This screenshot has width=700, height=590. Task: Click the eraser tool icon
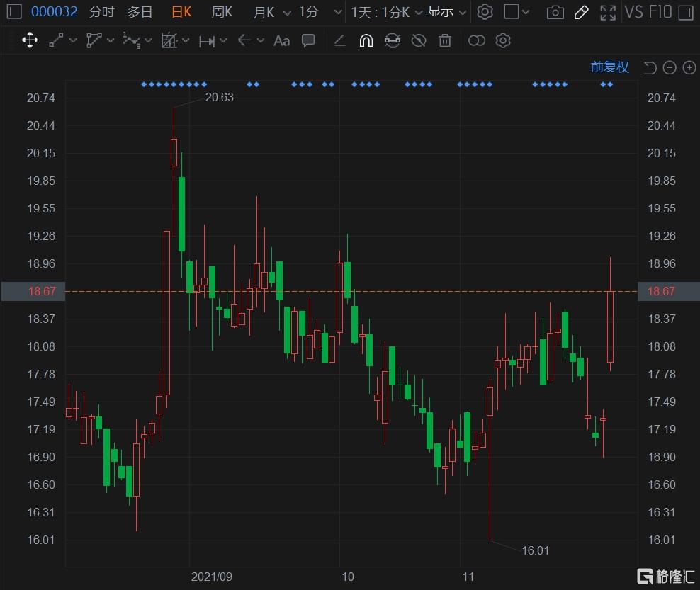[x=340, y=41]
